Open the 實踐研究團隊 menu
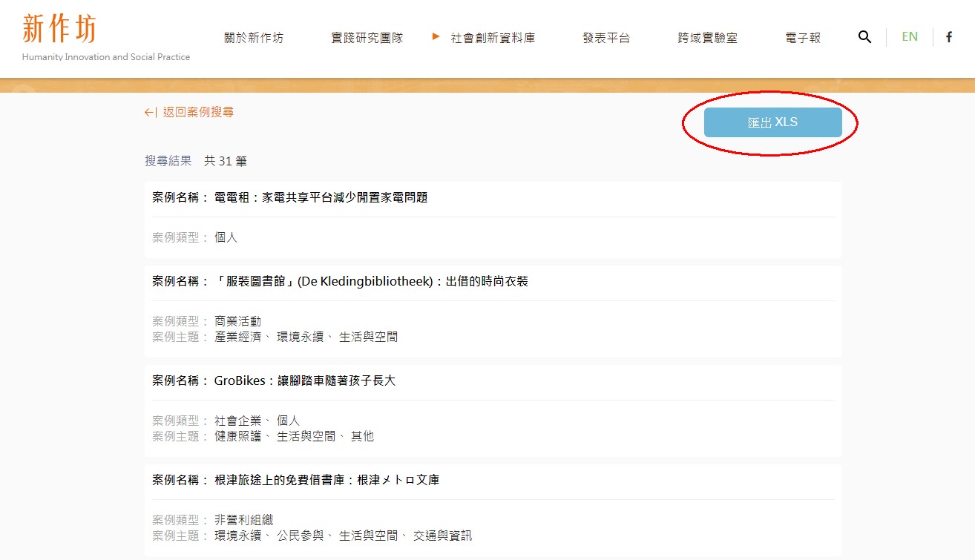Screen dimensions: 975x560 pos(367,38)
